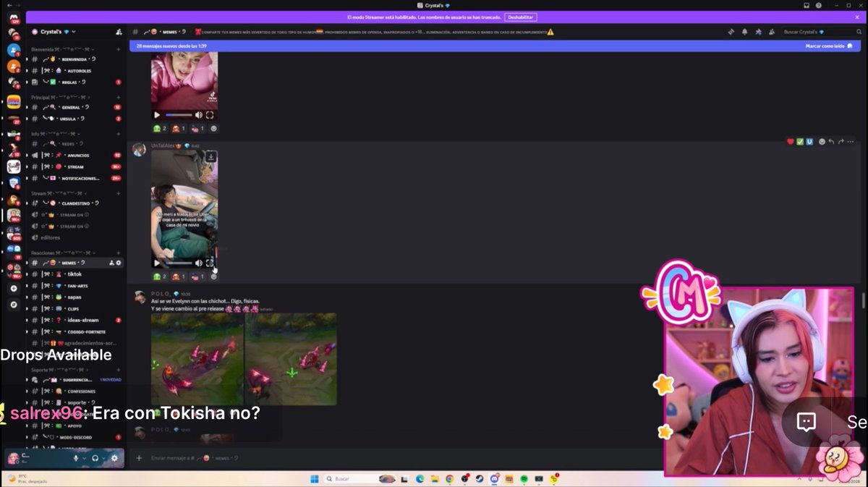
Task: Switch to the ANUNCIOS channel
Action: click(x=76, y=155)
